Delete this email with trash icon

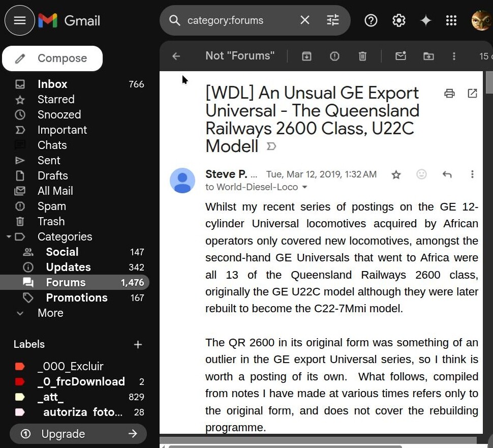(362, 56)
